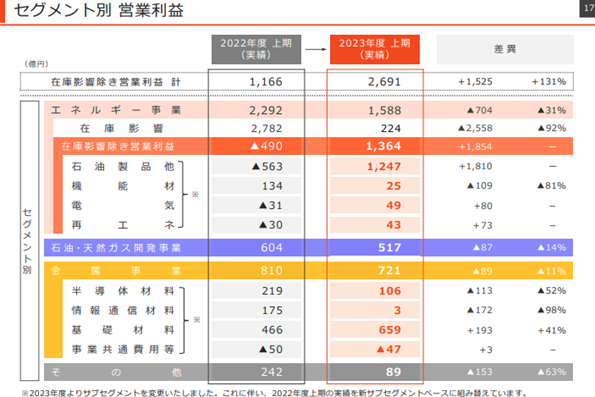Select the 石油製品他 row label
This screenshot has width=595, height=397.
123,166
